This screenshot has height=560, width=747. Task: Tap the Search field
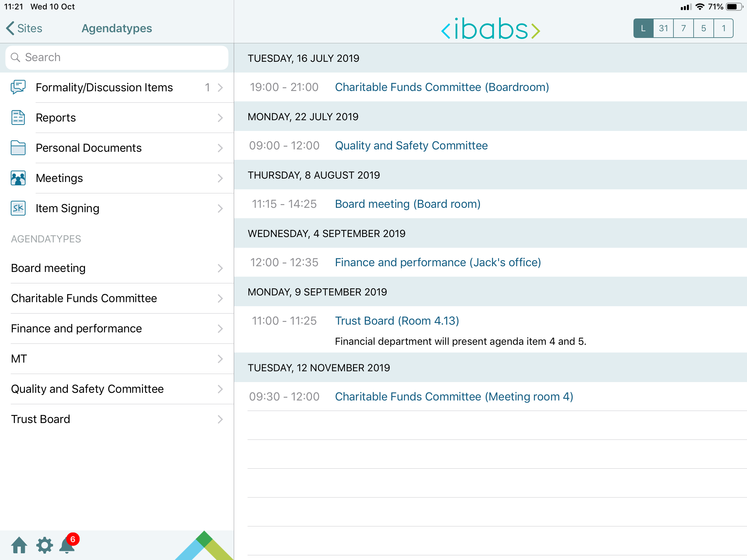(117, 57)
